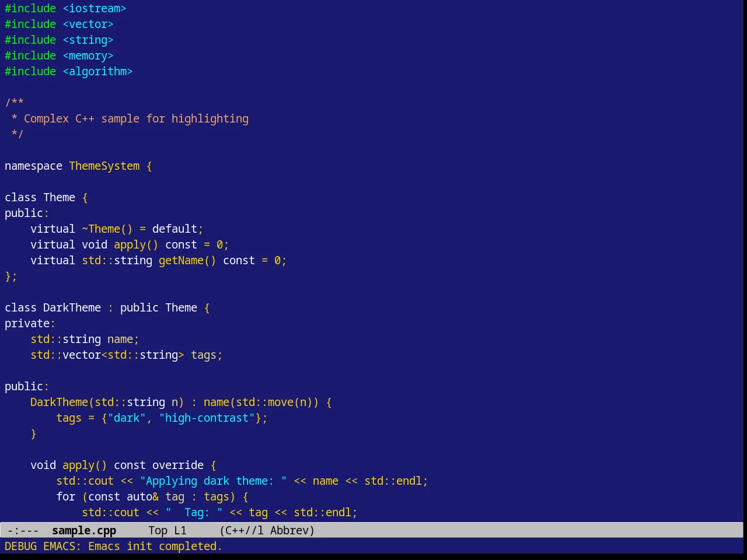747x560 pixels.
Task: Click the L1 line number indicator
Action: [180, 530]
